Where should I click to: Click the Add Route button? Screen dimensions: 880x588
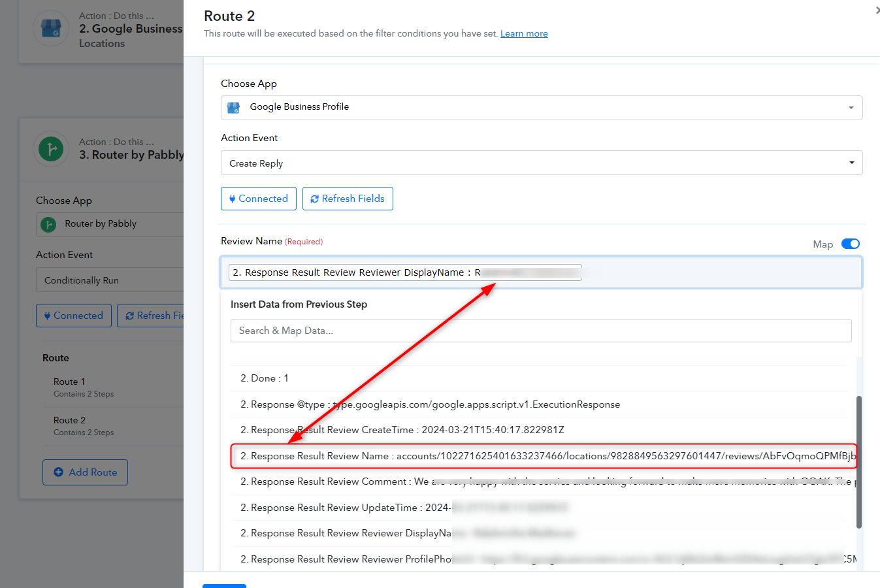(x=85, y=472)
